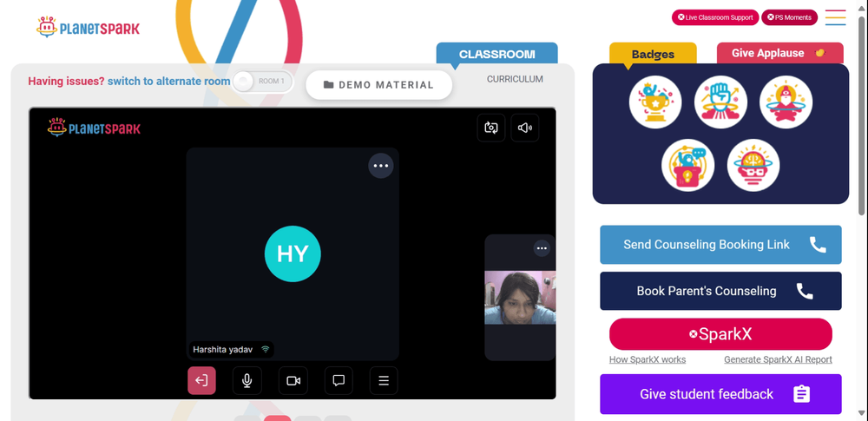The image size is (868, 421).
Task: Open Live Classroom Support
Action: click(x=715, y=17)
